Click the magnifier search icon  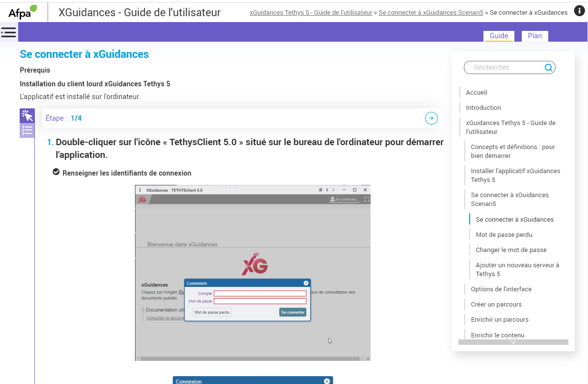pos(548,68)
